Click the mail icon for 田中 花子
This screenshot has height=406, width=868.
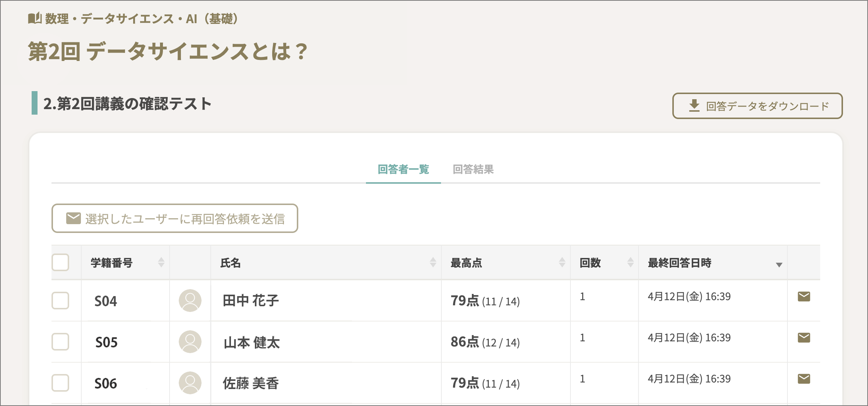coord(804,297)
